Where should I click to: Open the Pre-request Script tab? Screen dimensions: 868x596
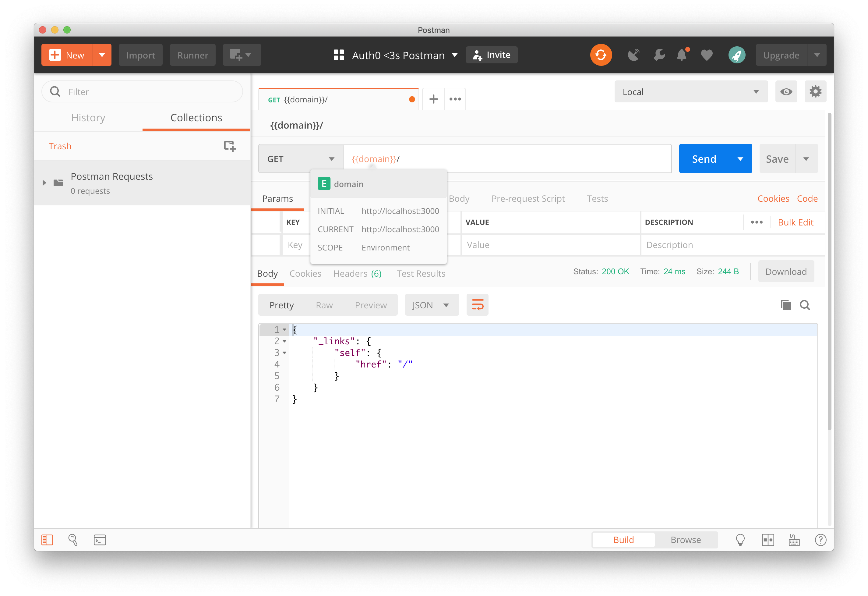coord(528,198)
